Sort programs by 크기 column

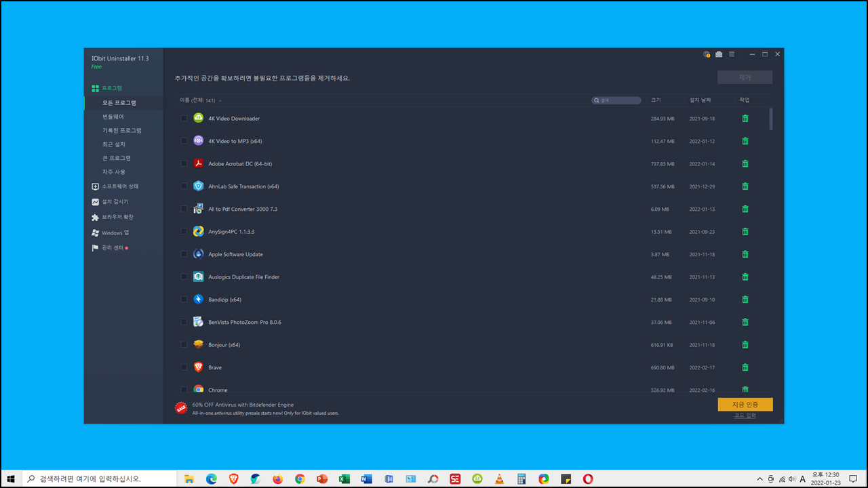pos(656,100)
